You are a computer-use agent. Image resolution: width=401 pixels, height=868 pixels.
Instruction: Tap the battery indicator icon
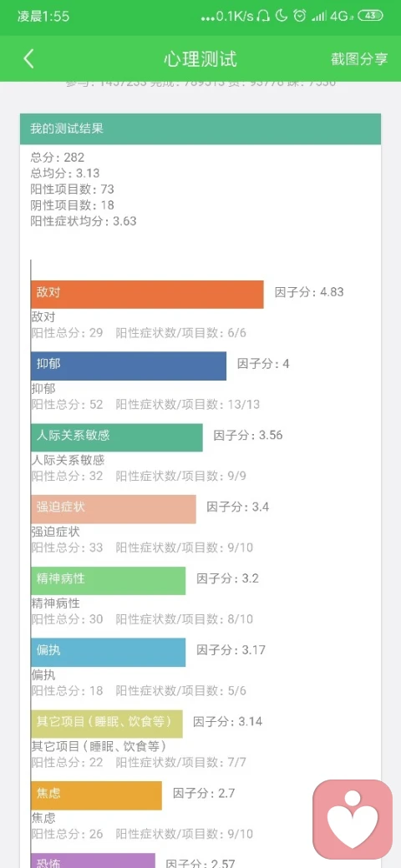point(371,16)
